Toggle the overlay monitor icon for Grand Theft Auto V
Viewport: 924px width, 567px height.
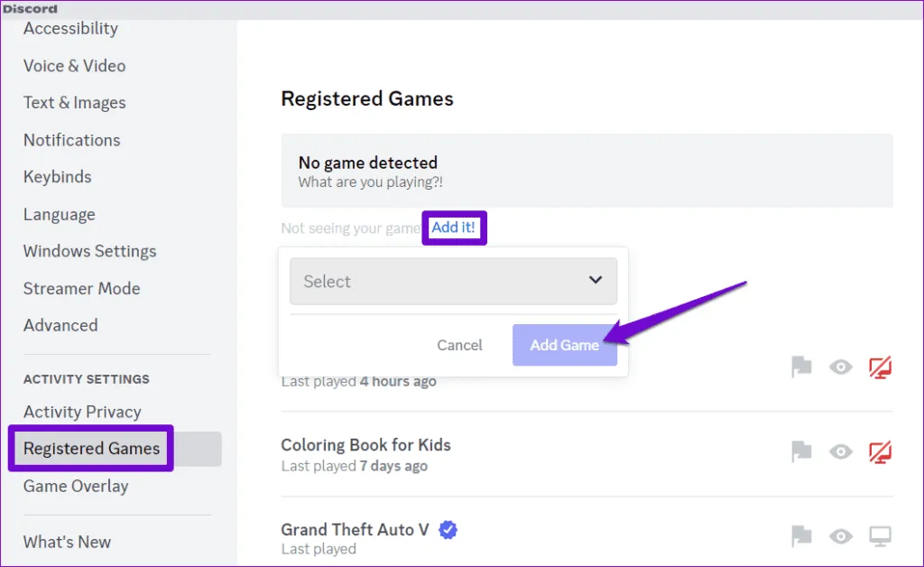tap(880, 535)
